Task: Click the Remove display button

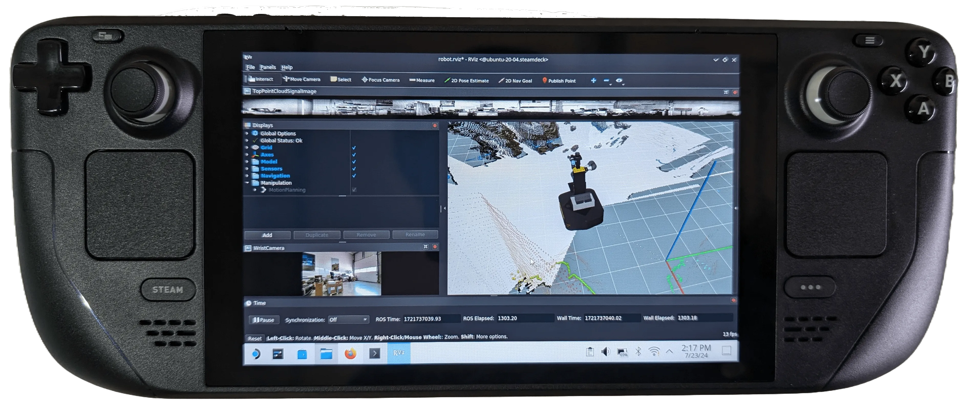Action: 366,235
